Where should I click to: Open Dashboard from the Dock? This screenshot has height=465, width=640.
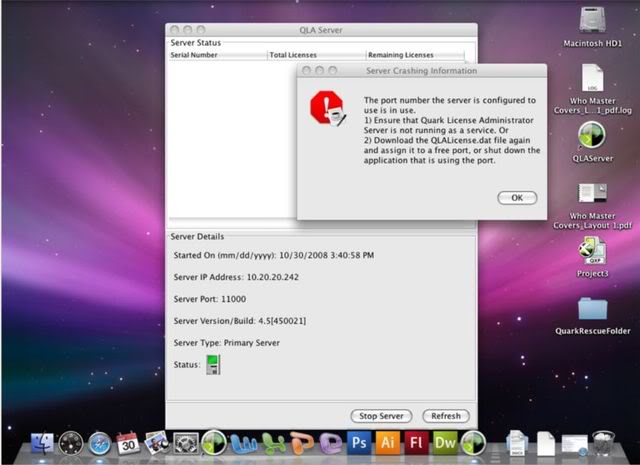pos(71,443)
